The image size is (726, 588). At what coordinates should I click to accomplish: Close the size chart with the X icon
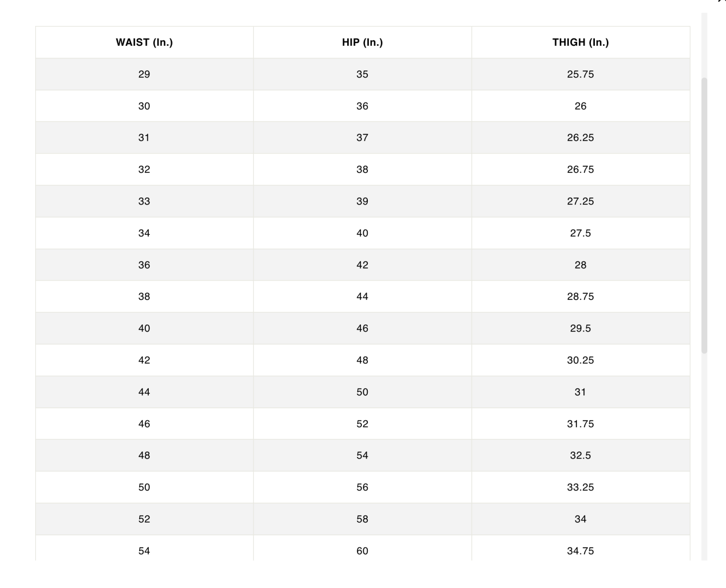[723, 2]
